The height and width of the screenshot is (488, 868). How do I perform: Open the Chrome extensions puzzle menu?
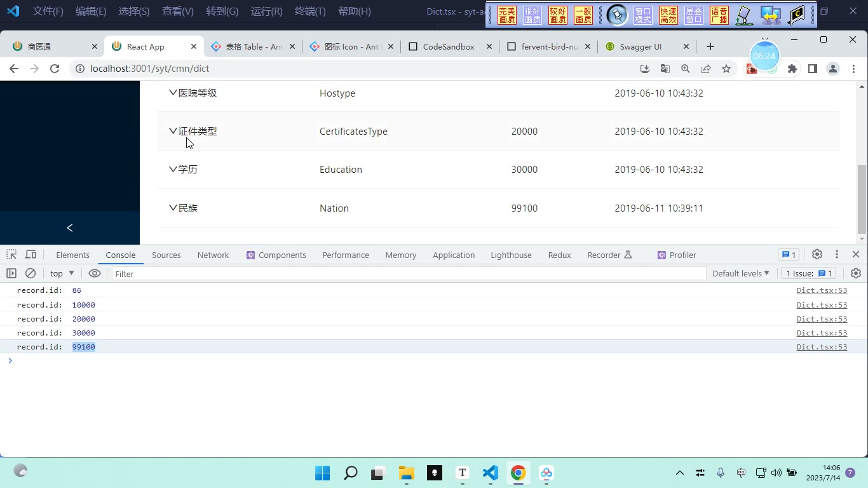[792, 69]
